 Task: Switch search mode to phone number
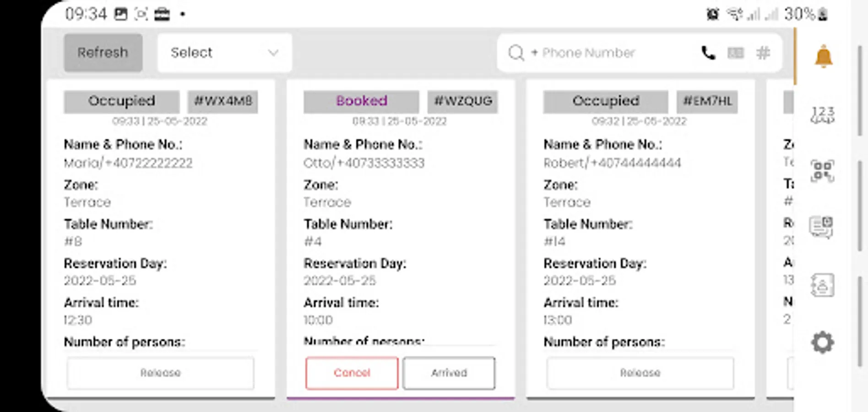click(708, 53)
